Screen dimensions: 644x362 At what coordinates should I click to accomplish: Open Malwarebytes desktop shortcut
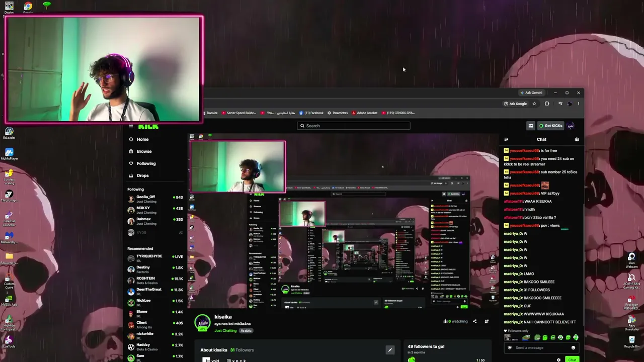9,238
